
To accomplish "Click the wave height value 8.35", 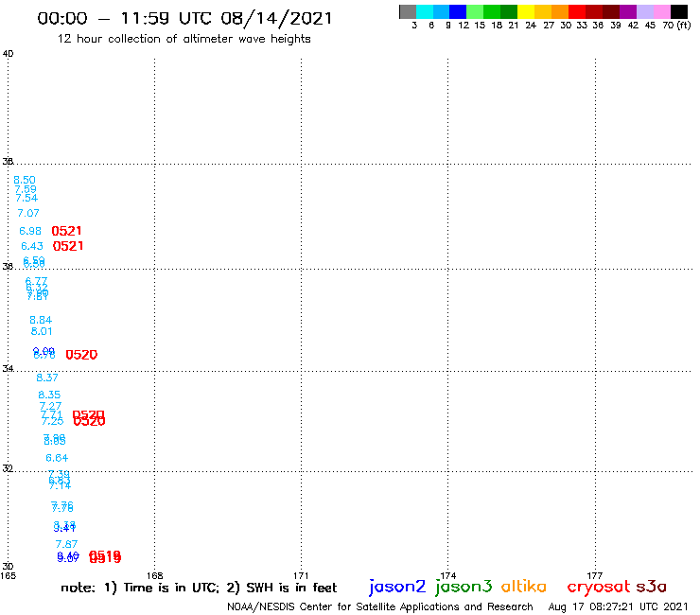I will coord(49,395).
